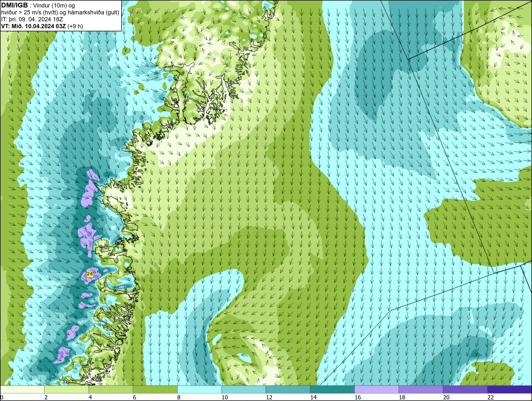Click the 'VT: Mið. 10.04.2024 03Z' valid time
This screenshot has height=401, width=532.
34,26
